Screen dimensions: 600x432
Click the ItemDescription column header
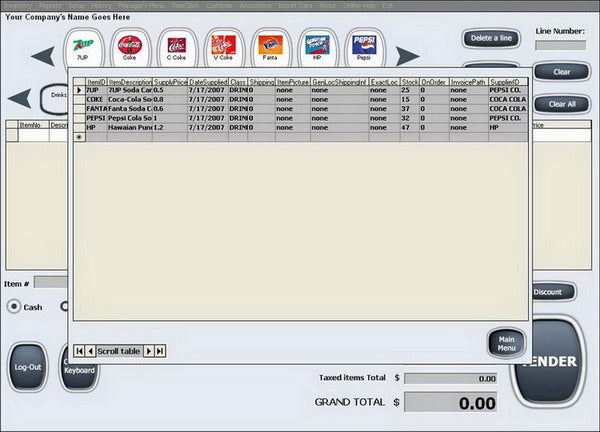(x=130, y=82)
